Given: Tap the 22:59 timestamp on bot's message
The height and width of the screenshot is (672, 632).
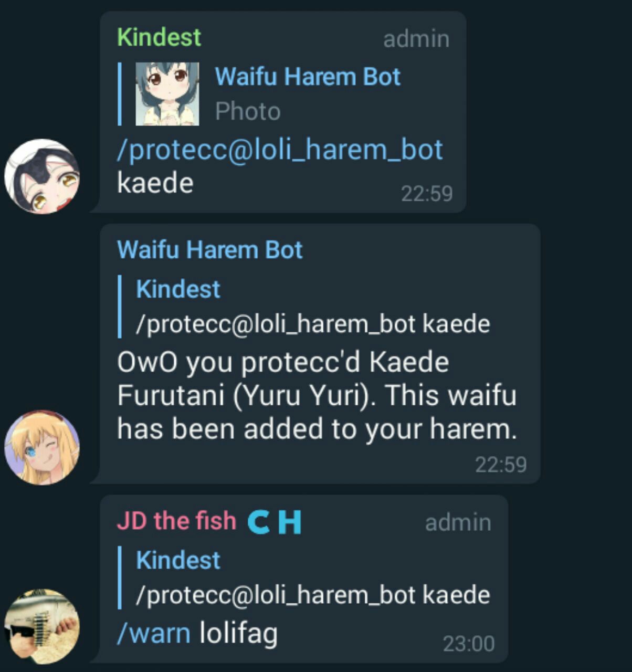Looking at the screenshot, I should (x=501, y=465).
